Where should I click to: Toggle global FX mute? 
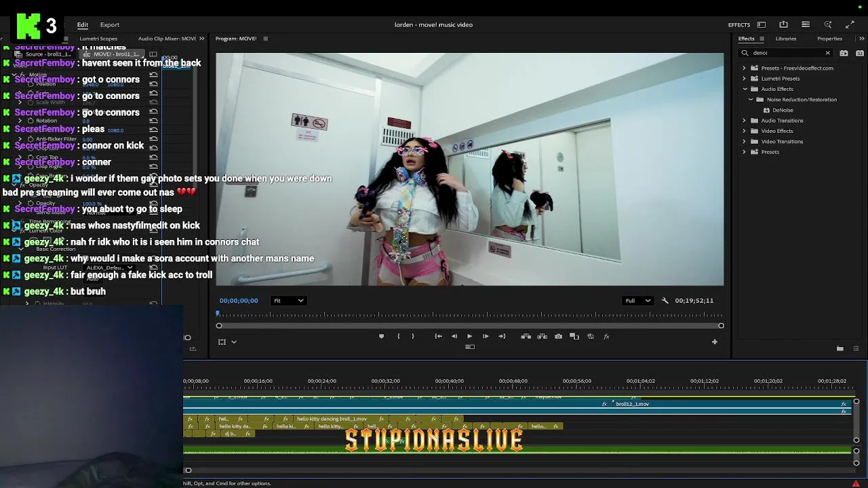point(606,336)
